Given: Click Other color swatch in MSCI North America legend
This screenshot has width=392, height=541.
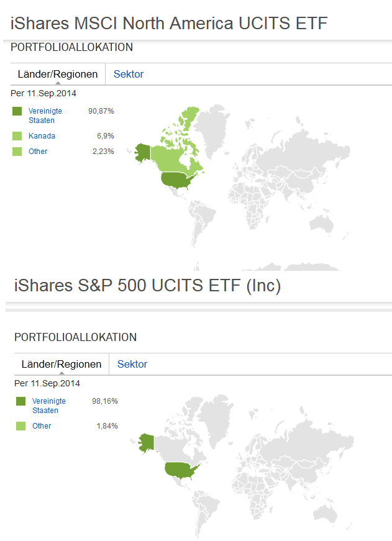Looking at the screenshot, I should pos(17,152).
